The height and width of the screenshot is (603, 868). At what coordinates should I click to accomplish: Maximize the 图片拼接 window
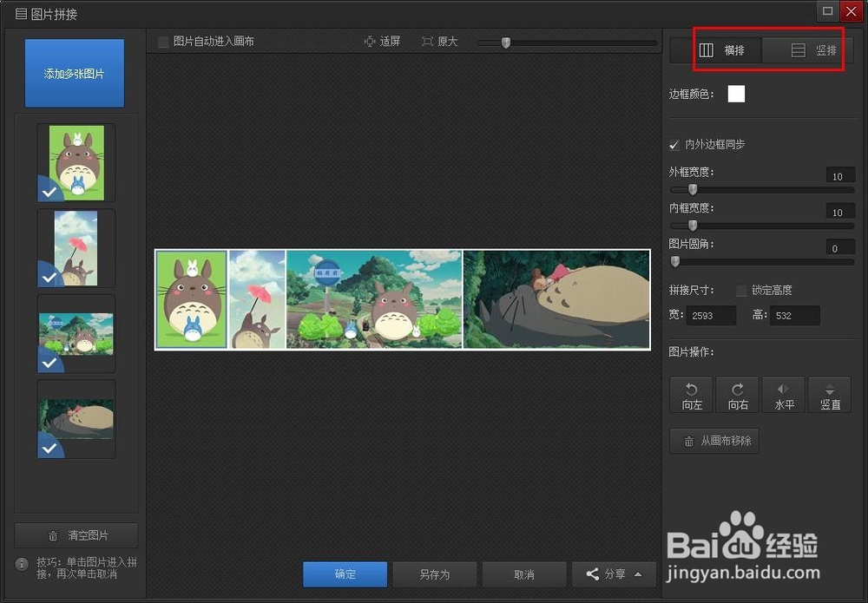tap(827, 10)
